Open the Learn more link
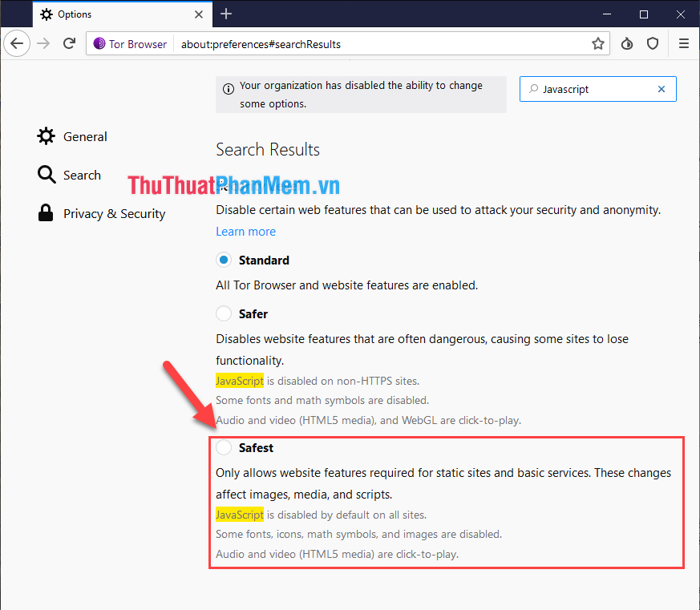This screenshot has height=610, width=700. pos(245,231)
